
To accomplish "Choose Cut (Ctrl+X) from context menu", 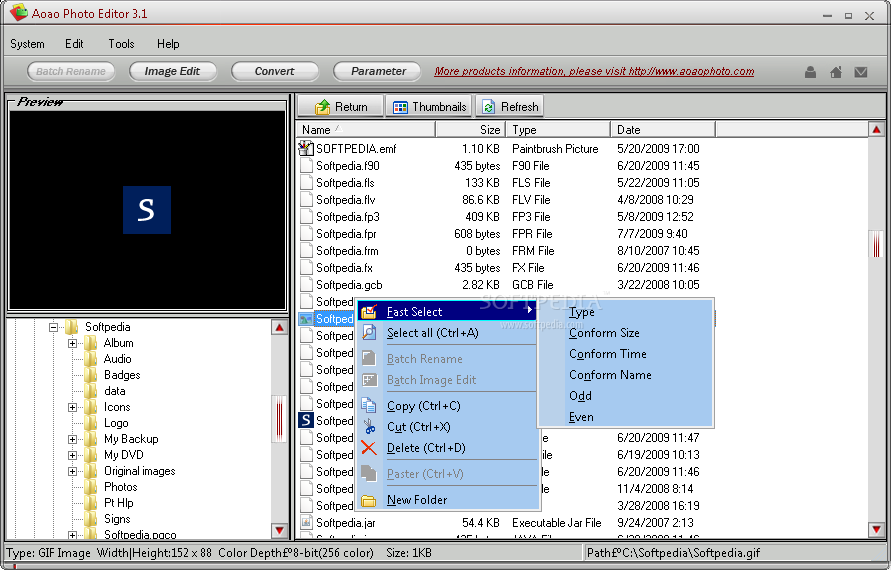I will [x=447, y=426].
